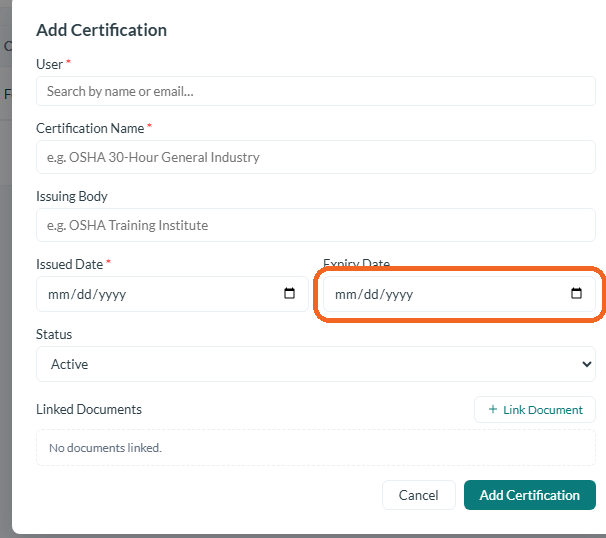
Task: Click the 'Certification Name' label
Action: (90, 128)
